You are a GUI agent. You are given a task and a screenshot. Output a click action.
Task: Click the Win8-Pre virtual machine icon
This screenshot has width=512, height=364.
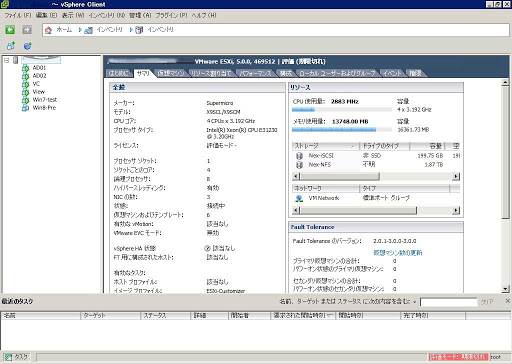(x=25, y=108)
